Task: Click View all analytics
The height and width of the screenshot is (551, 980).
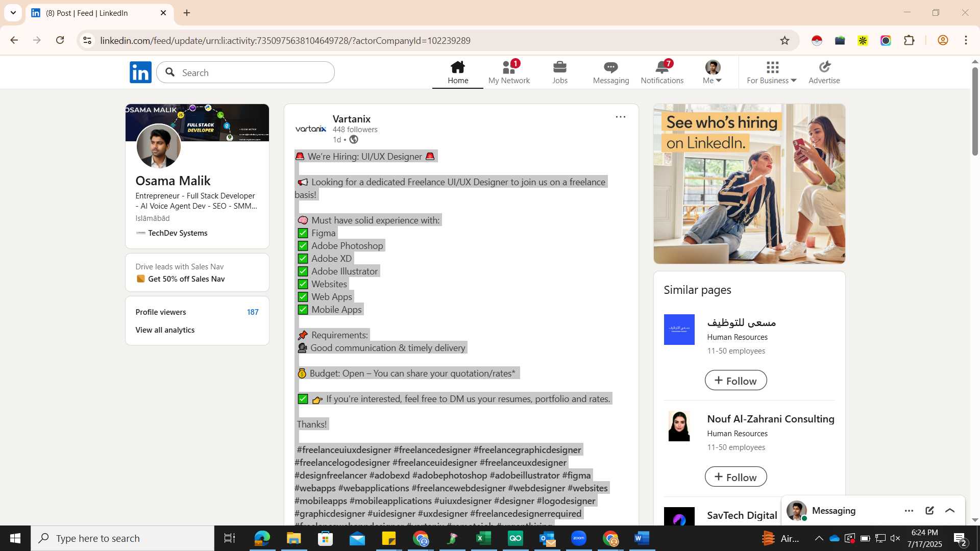Action: click(x=165, y=330)
